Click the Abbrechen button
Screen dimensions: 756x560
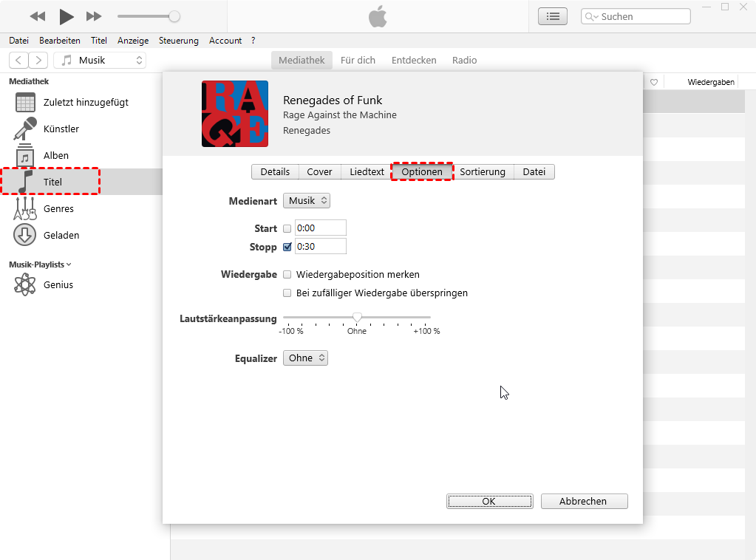[x=584, y=502]
